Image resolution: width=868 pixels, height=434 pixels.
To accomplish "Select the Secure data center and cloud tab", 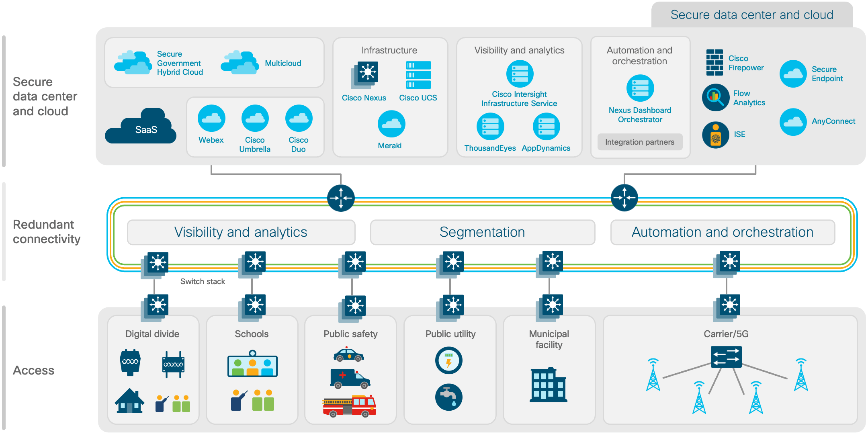I will tap(752, 15).
